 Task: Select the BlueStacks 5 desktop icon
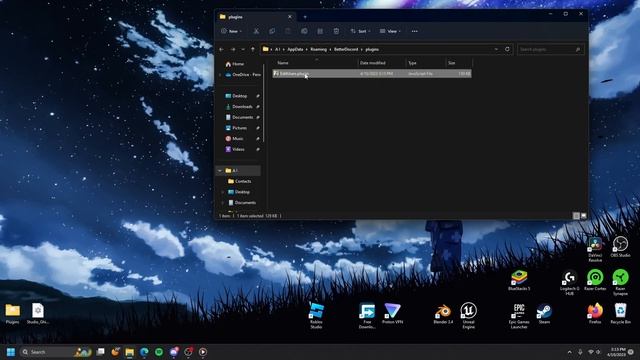click(519, 280)
